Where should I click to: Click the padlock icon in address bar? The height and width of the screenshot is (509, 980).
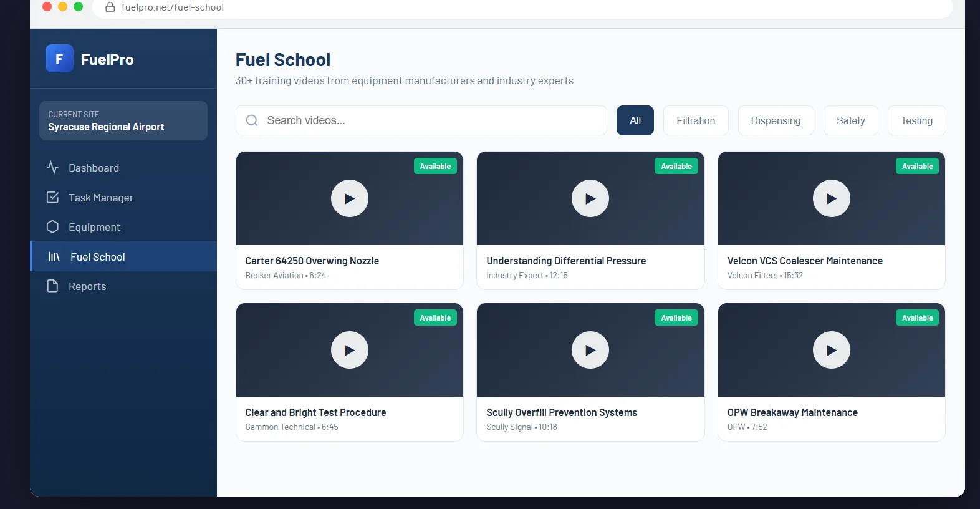tap(110, 7)
